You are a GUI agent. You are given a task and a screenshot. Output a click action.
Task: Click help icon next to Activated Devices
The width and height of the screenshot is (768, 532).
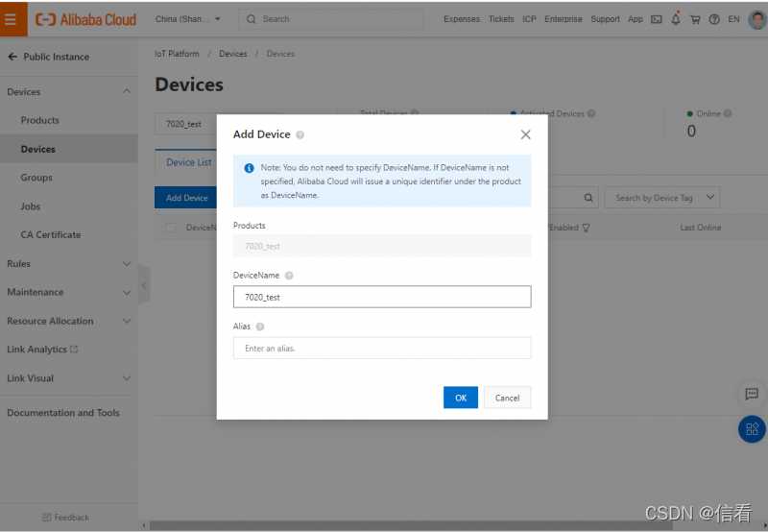tap(591, 113)
